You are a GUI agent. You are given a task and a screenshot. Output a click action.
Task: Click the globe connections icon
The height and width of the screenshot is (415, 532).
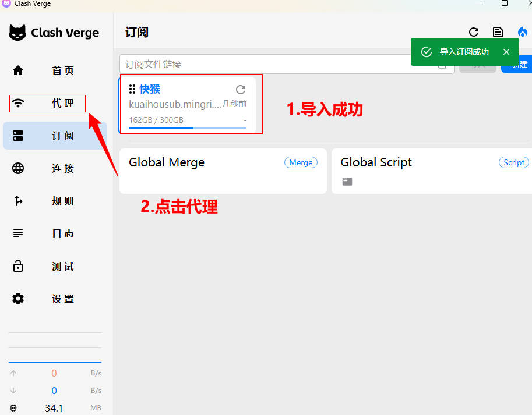point(18,168)
